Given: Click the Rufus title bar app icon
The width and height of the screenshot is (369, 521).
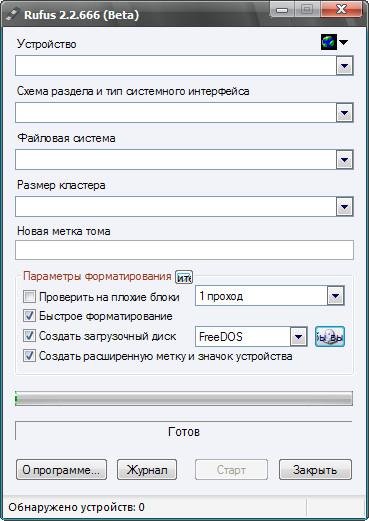Looking at the screenshot, I should pyautogui.click(x=12, y=15).
